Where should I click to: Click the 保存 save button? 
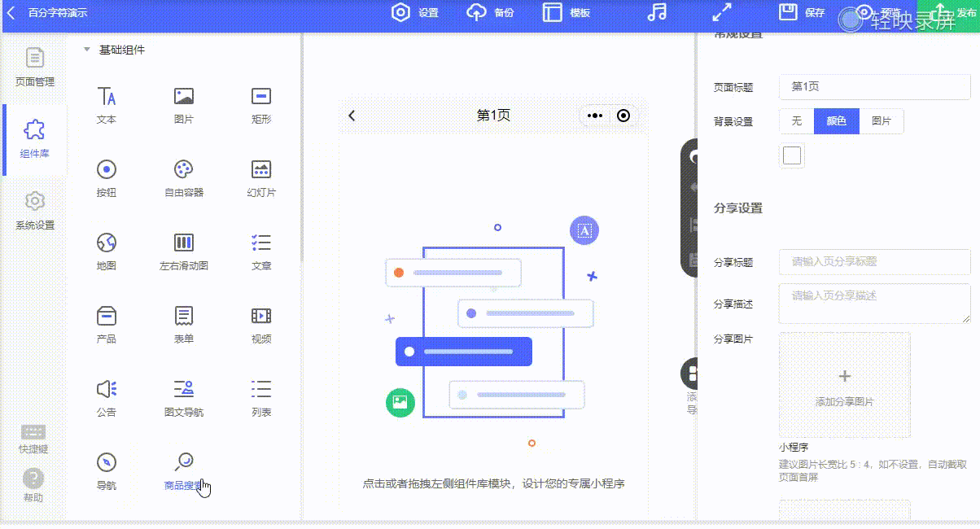(802, 12)
